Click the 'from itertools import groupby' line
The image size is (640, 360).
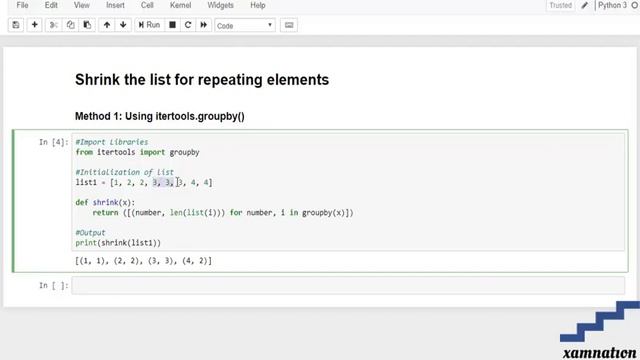(x=138, y=152)
